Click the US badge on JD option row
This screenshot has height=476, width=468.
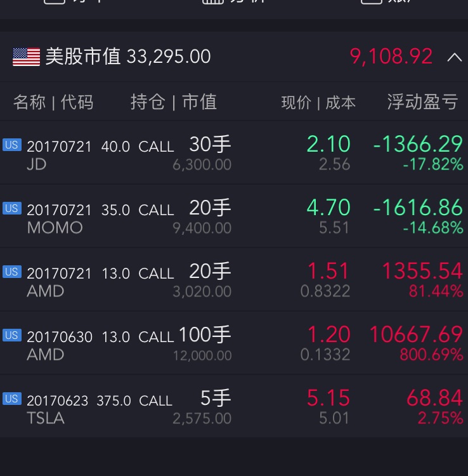point(11,145)
